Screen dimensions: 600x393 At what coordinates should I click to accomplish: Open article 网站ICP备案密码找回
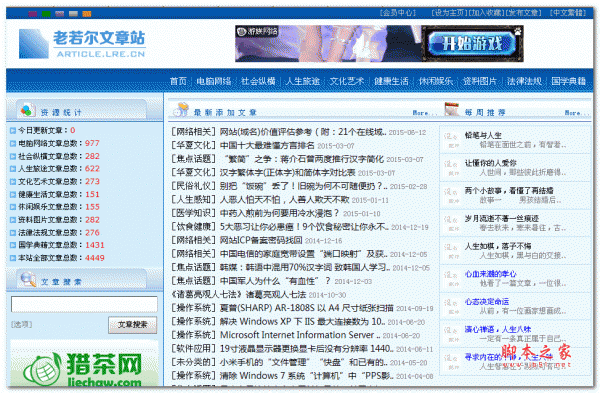[261, 240]
